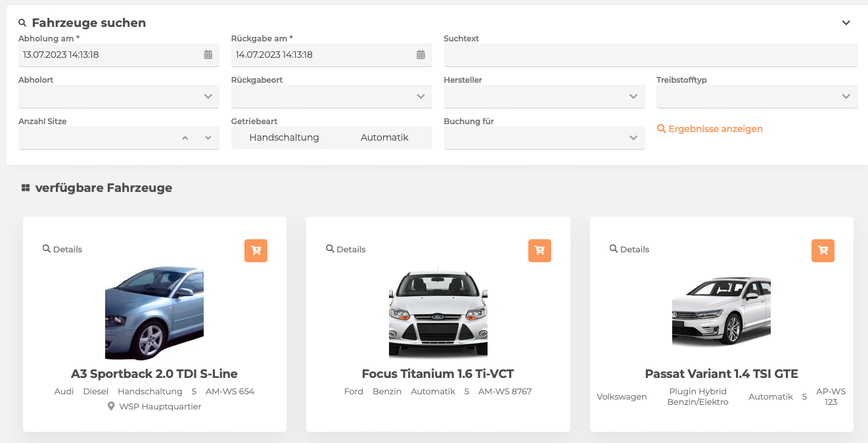Click title Passat Variant 1.4 TSI GTE
868x443 pixels.
pos(721,374)
